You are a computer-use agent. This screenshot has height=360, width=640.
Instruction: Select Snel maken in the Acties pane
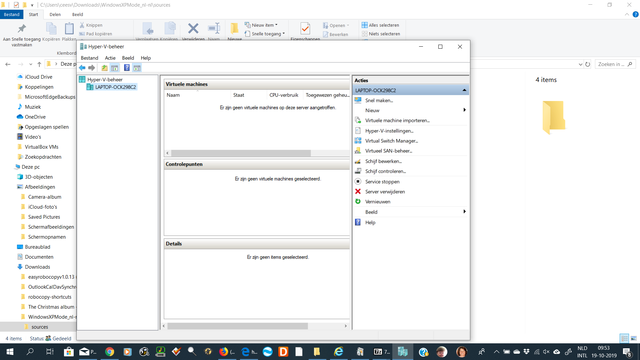pyautogui.click(x=379, y=100)
